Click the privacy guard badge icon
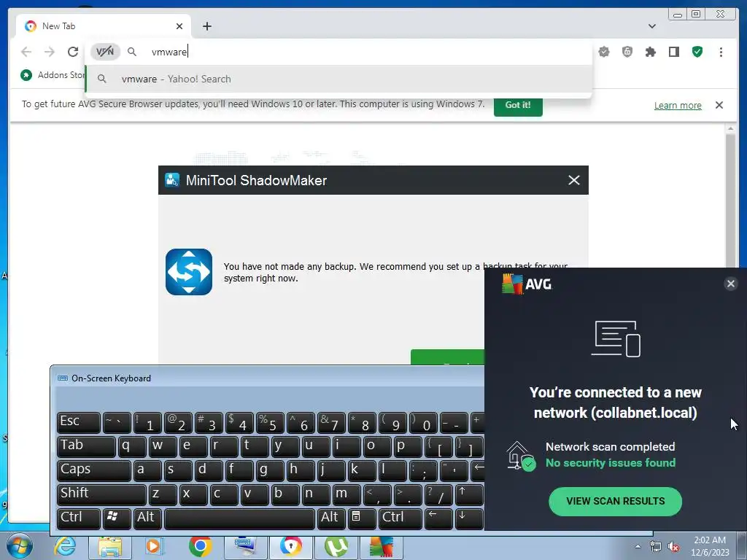The width and height of the screenshot is (747, 560). click(x=604, y=52)
